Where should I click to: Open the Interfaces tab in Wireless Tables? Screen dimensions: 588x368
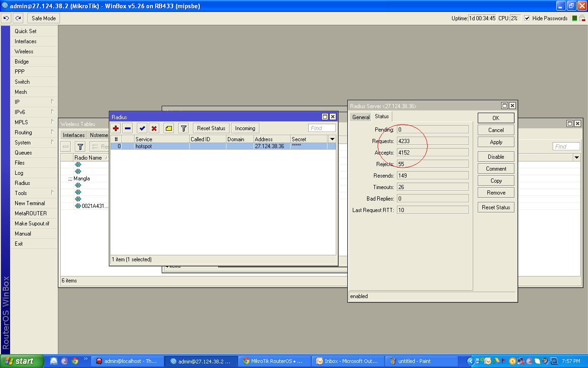[73, 135]
